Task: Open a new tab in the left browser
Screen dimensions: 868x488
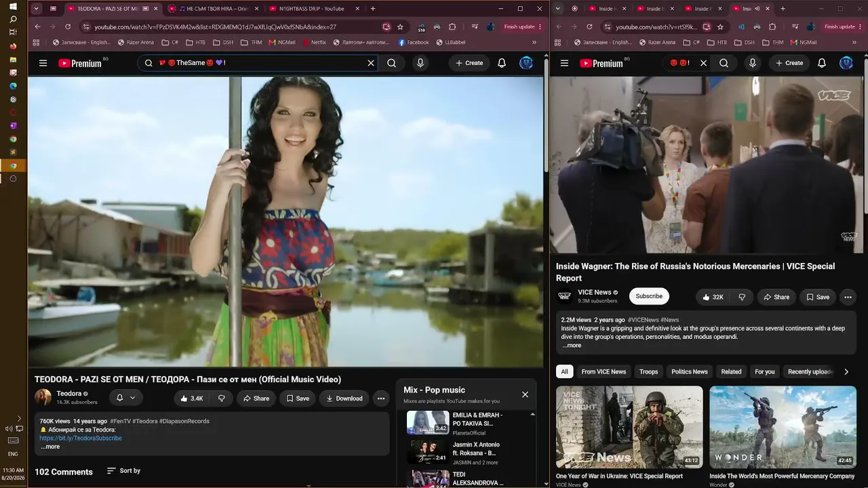Action: click(373, 9)
